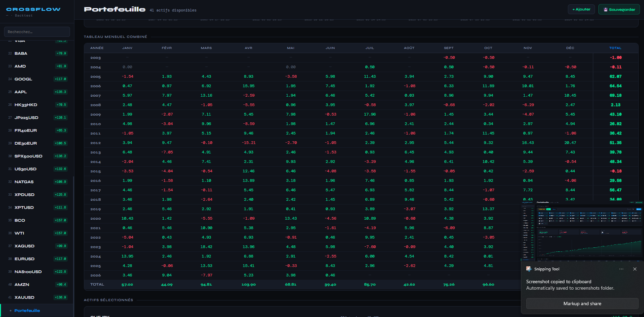Click the ANNÉE column header
The width and height of the screenshot is (644, 317).
(97, 48)
